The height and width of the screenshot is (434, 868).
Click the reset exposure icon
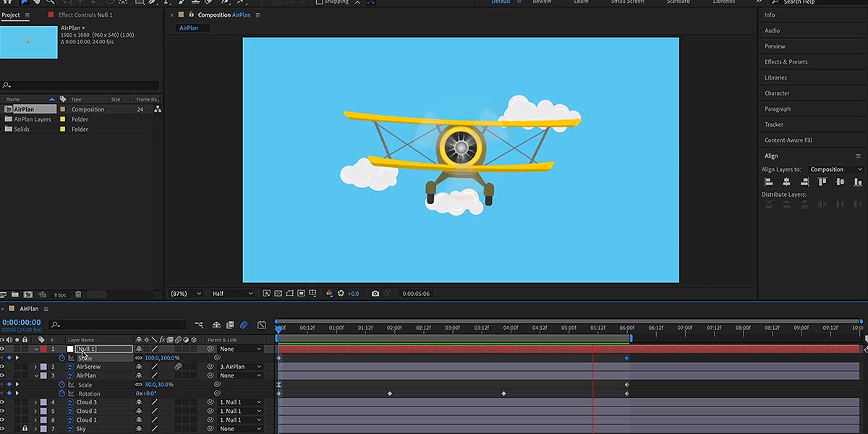pos(341,294)
